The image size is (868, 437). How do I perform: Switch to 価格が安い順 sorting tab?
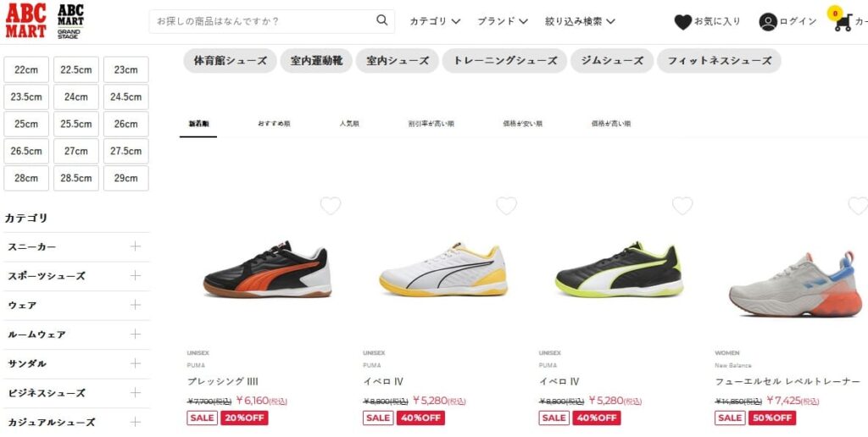pos(522,124)
